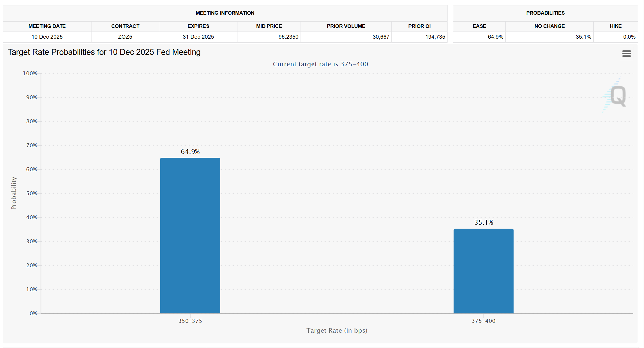This screenshot has width=644, height=348.
Task: Select the 10 Dec 2025 meeting date row
Action: (x=47, y=37)
